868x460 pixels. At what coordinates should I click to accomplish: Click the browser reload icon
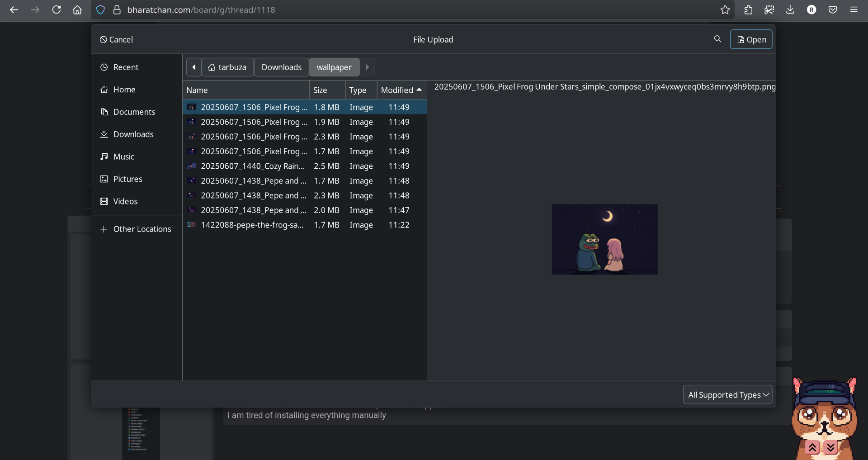(x=57, y=10)
